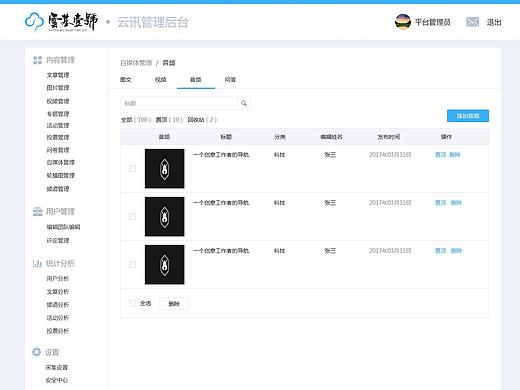Click 置顶 in the third row
Image resolution: width=520 pixels, height=390 pixels.
[440, 251]
